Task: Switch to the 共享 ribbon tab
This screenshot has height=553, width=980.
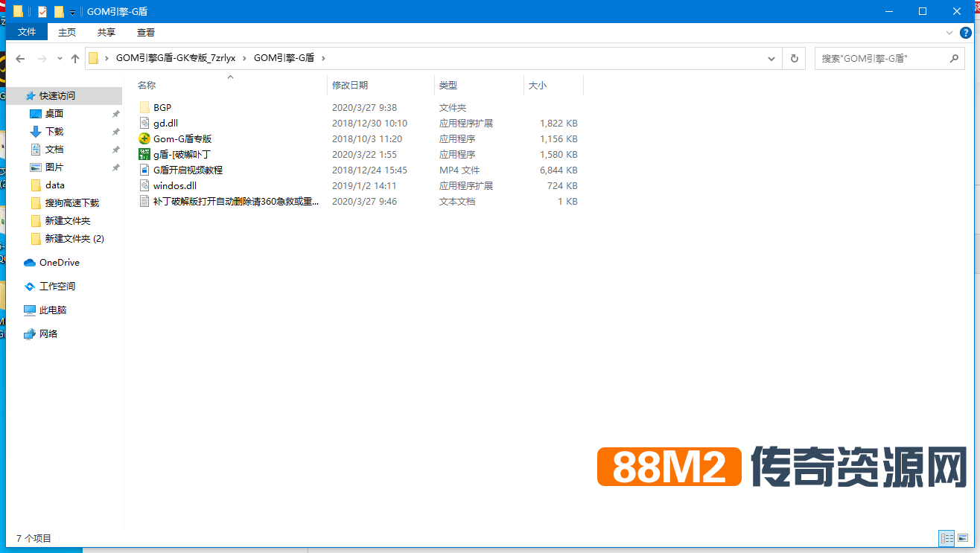Action: coord(106,32)
